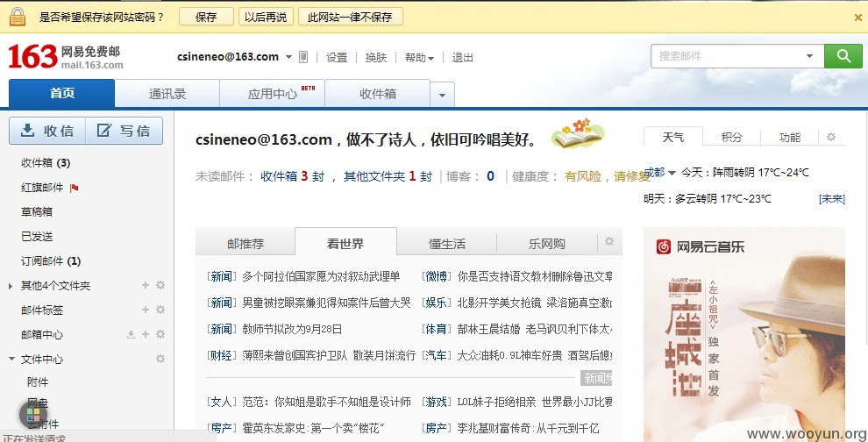Close the save-password bar with X
Viewport: 868px width, 442px height.
[x=858, y=18]
